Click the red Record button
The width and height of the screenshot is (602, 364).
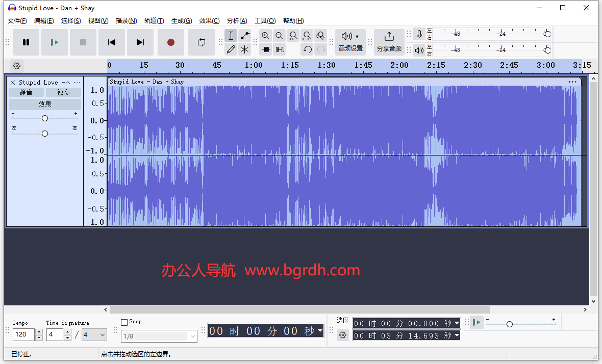(171, 42)
